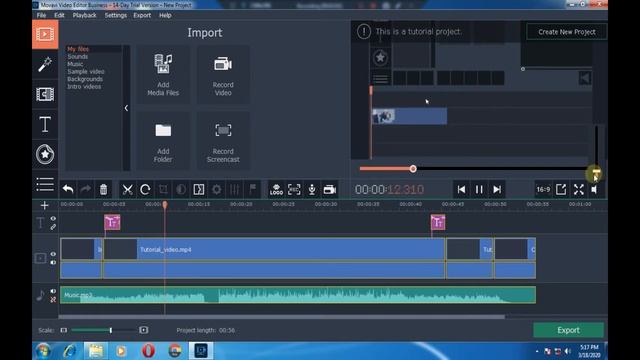
Task: Click Create New Project
Action: 567,32
